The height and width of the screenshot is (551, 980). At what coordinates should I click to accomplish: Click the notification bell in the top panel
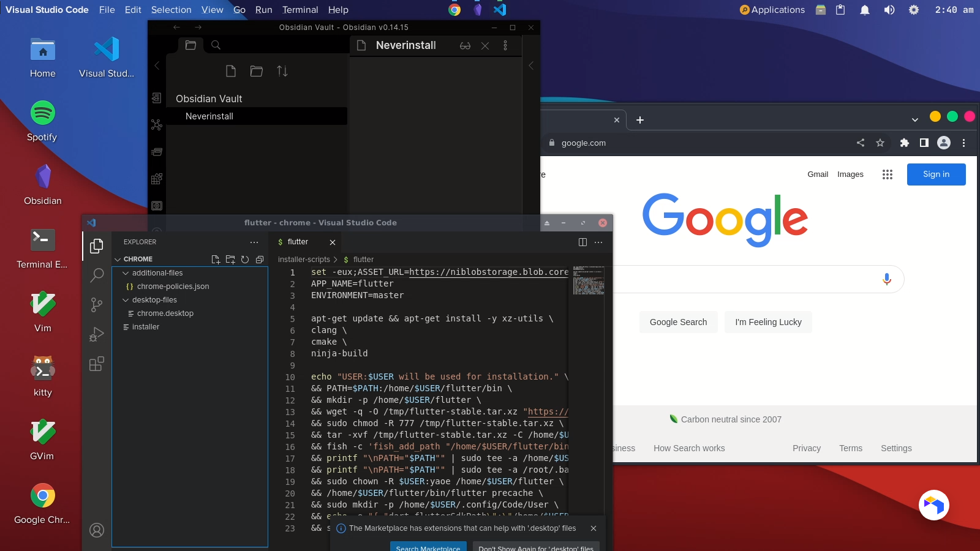click(x=865, y=10)
